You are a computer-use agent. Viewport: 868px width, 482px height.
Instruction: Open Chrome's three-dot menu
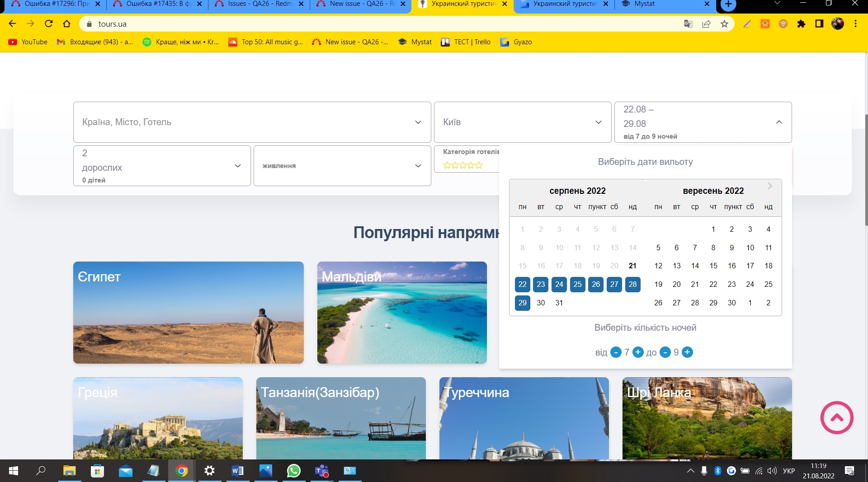pyautogui.click(x=855, y=24)
